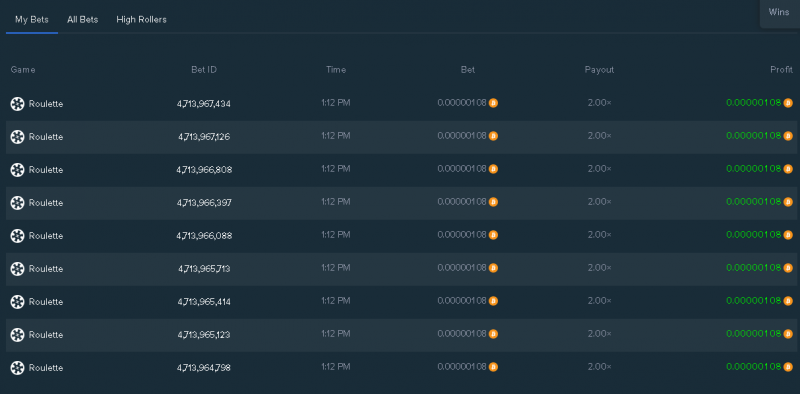This screenshot has width=800, height=394.
Task: Click bitcoin icon in Profit column, row 4,713,964,798
Action: coord(788,367)
